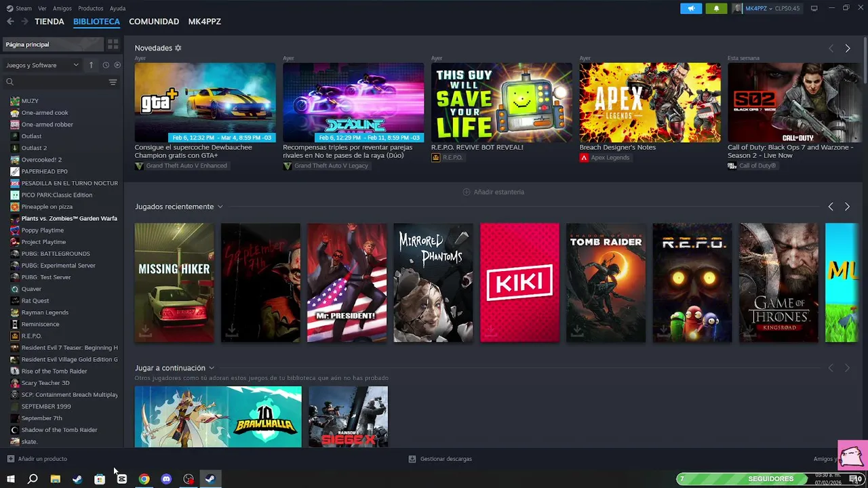Switch library to collections grid view
868x488 pixels.
click(x=113, y=44)
